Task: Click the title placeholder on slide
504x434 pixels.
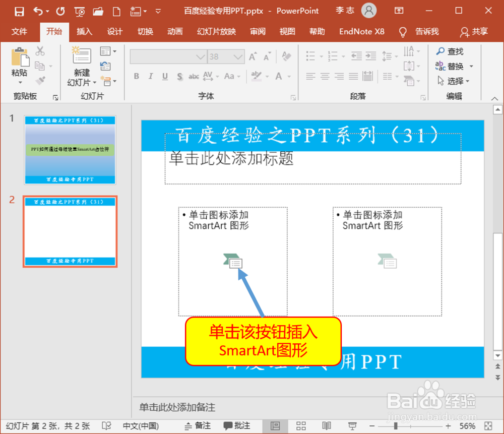Action: tap(313, 158)
